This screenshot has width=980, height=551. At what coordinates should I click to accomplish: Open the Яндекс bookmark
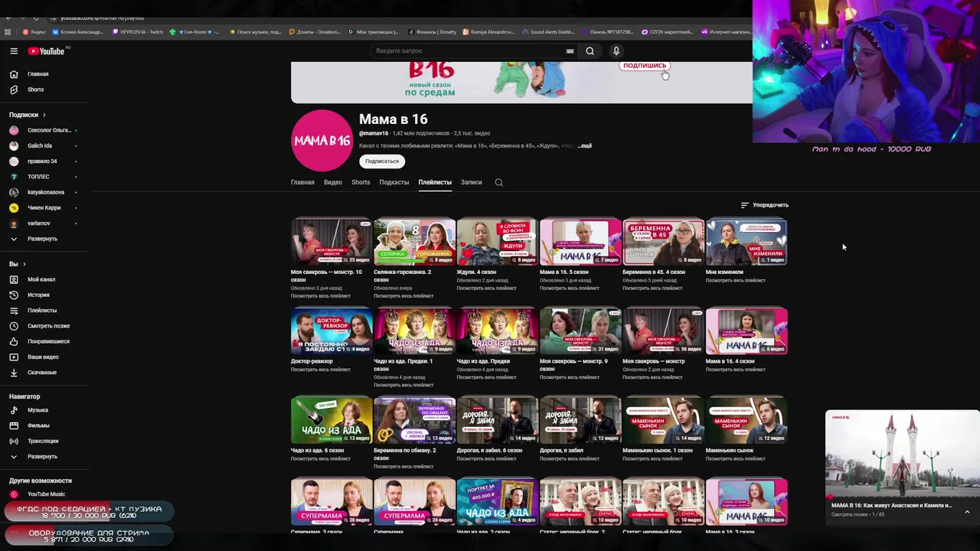tap(34, 32)
